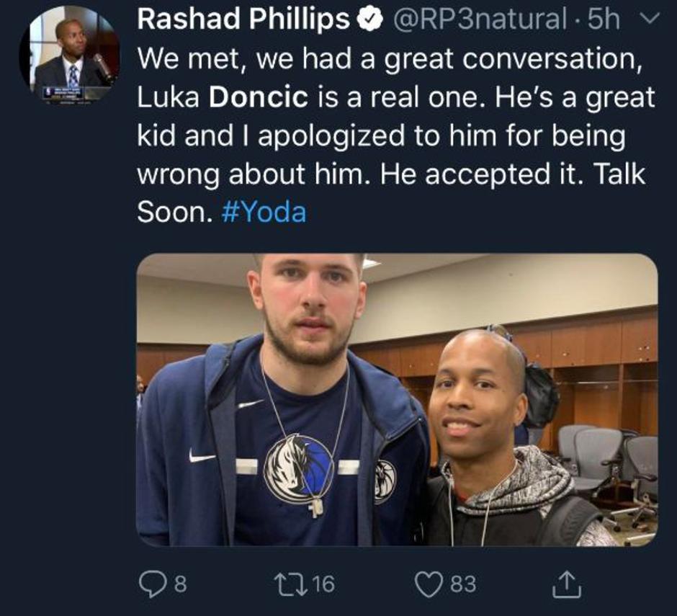This screenshot has height=616, width=677.
Task: Click the reply count of 8
Action: pyautogui.click(x=180, y=583)
